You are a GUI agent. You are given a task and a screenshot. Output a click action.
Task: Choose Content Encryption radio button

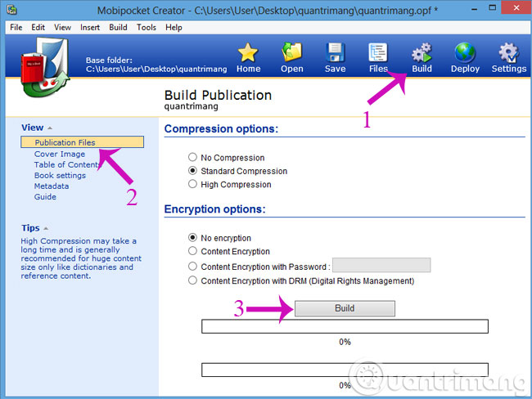click(x=192, y=251)
